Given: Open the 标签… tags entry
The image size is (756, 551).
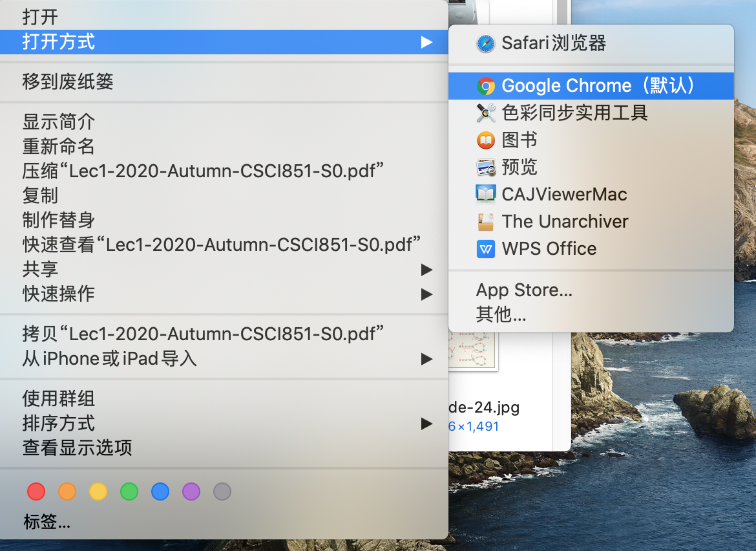Looking at the screenshot, I should tap(47, 522).
